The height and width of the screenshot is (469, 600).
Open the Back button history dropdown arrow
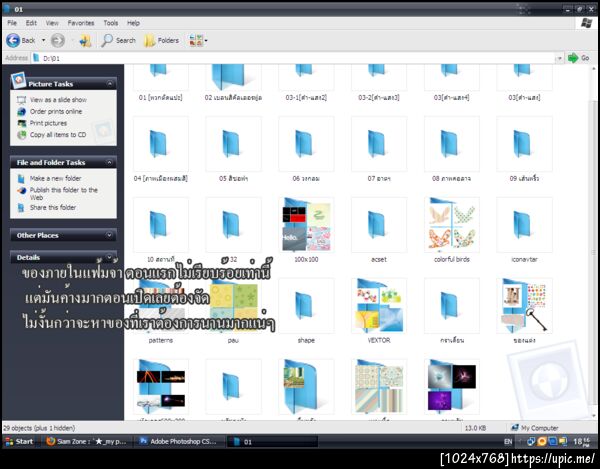[43, 40]
